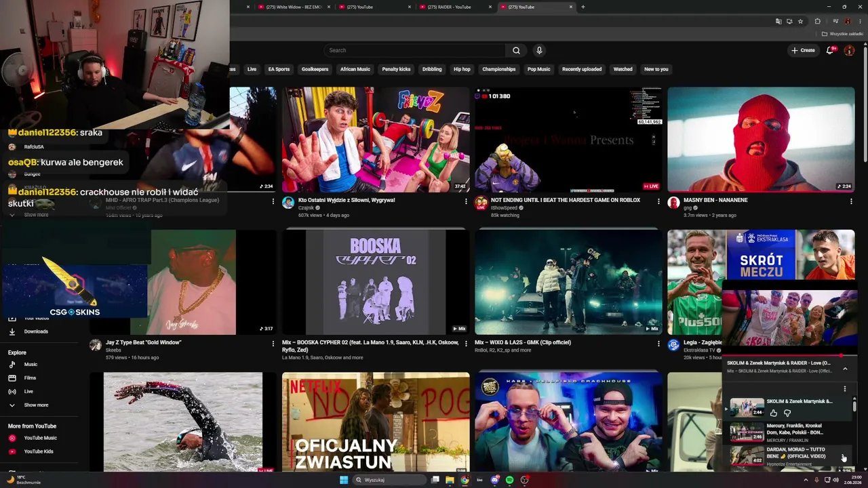Open the Netflix Oficjalny Zwiastun thumbnail

click(x=376, y=422)
